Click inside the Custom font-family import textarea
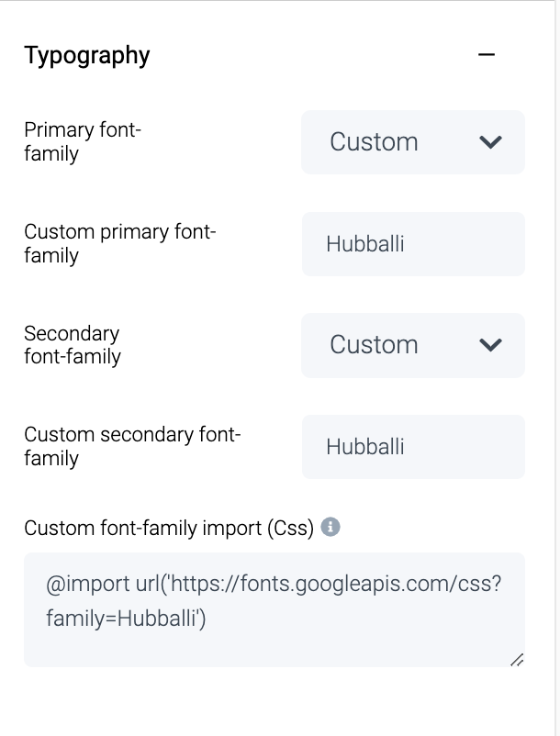 tap(274, 642)
